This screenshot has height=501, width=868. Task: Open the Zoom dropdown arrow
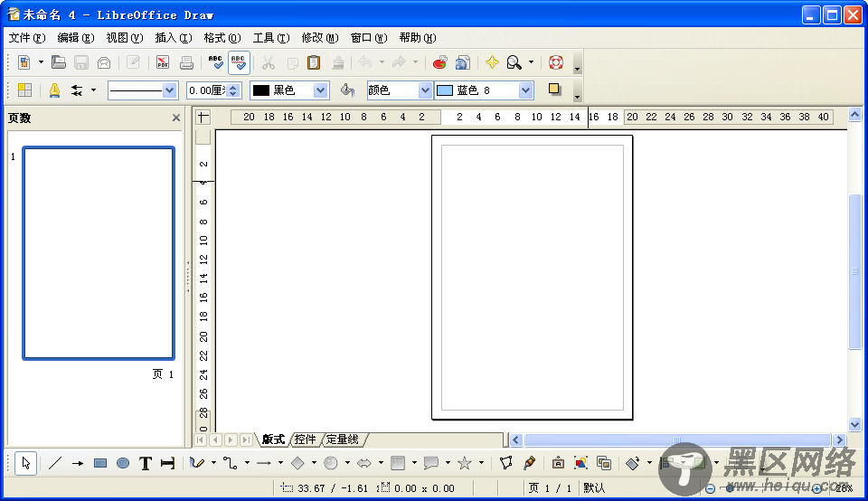click(531, 62)
